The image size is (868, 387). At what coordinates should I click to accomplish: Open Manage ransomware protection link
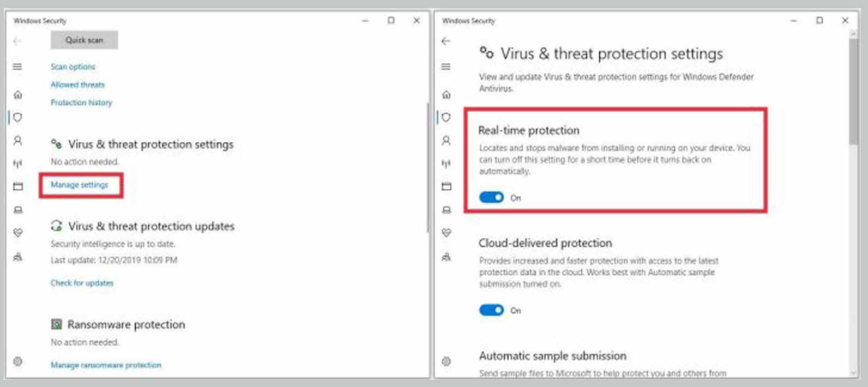pyautogui.click(x=106, y=365)
